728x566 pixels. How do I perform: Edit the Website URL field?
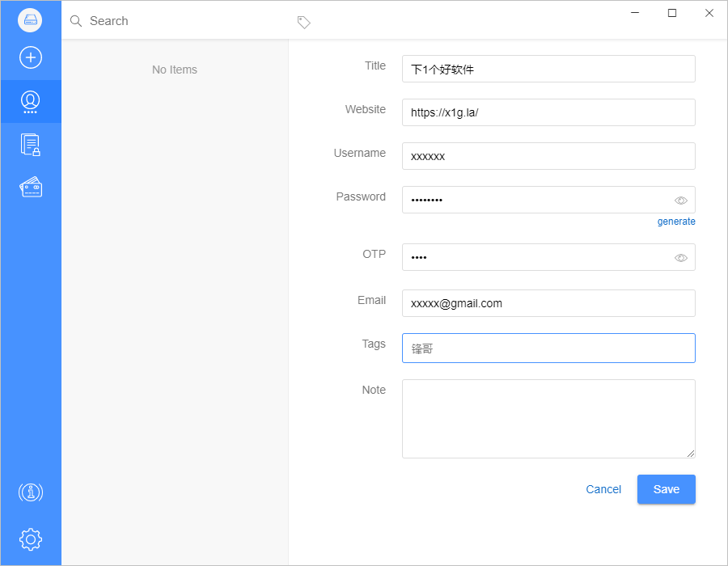pyautogui.click(x=548, y=112)
